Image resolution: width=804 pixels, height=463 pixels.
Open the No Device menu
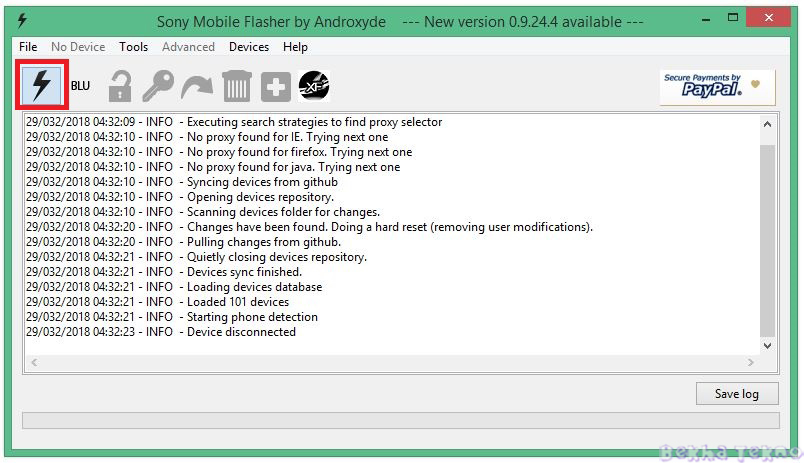point(78,47)
